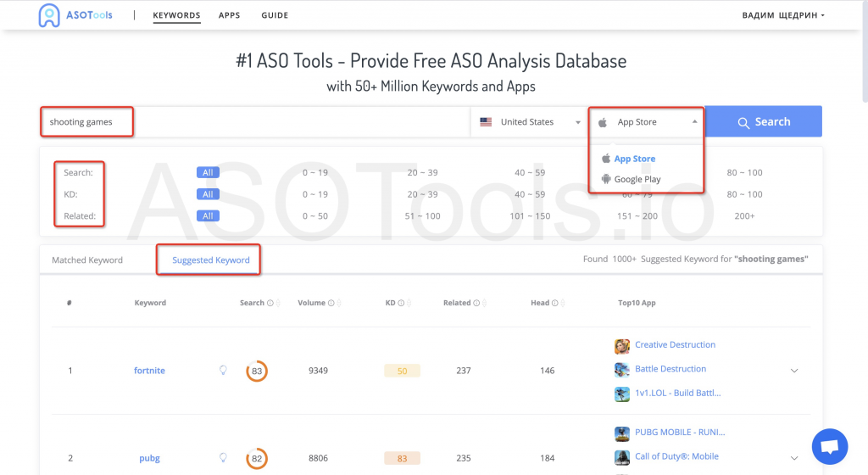Open the fortnite keyword link
Image resolution: width=868 pixels, height=475 pixels.
click(149, 371)
